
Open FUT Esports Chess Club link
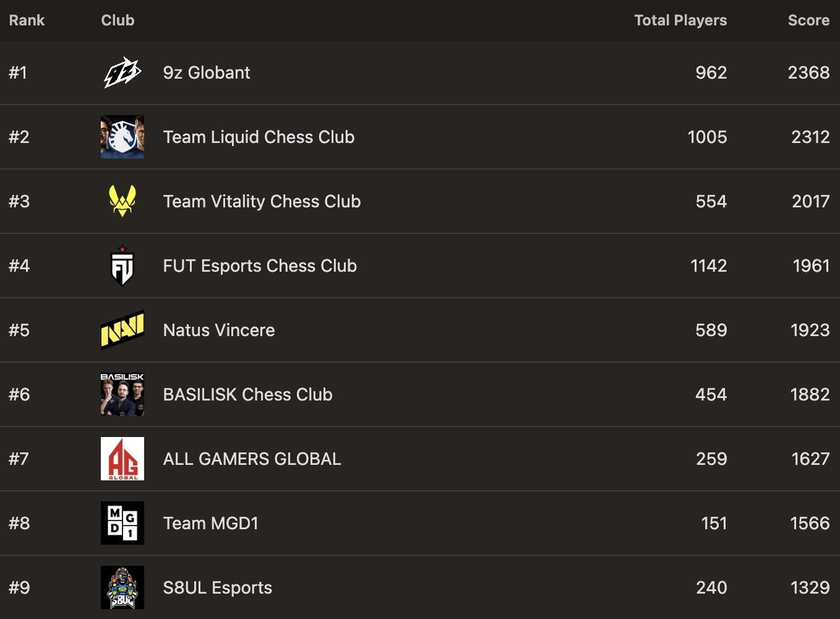[260, 266]
